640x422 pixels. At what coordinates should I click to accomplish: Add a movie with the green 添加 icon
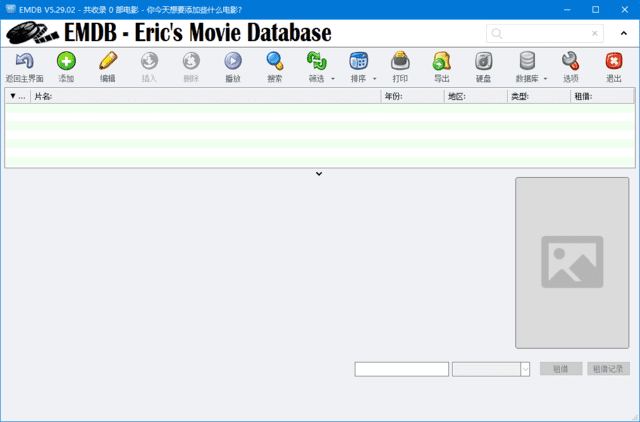pos(66,61)
